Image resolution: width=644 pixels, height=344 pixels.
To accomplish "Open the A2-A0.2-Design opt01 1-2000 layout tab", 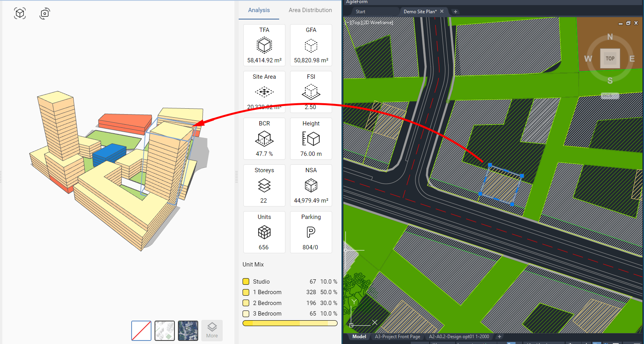I will (x=459, y=337).
